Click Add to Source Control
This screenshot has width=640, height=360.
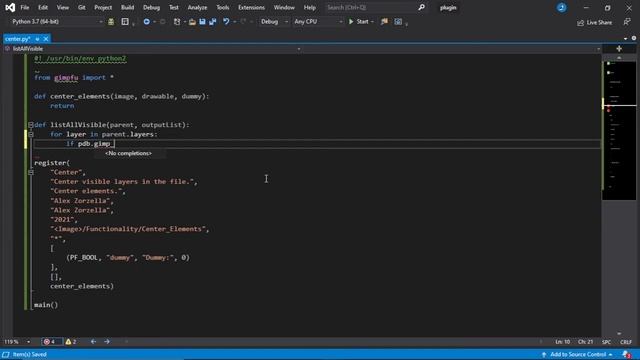[x=578, y=354]
